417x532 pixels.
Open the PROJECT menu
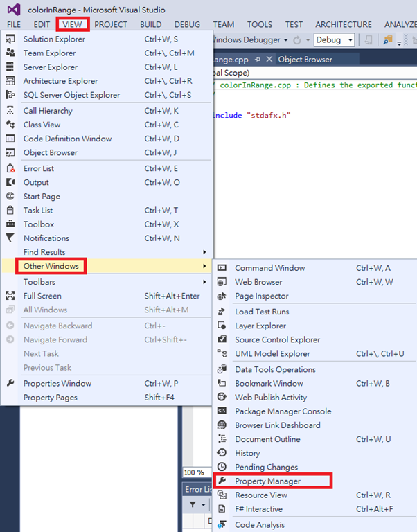[111, 24]
